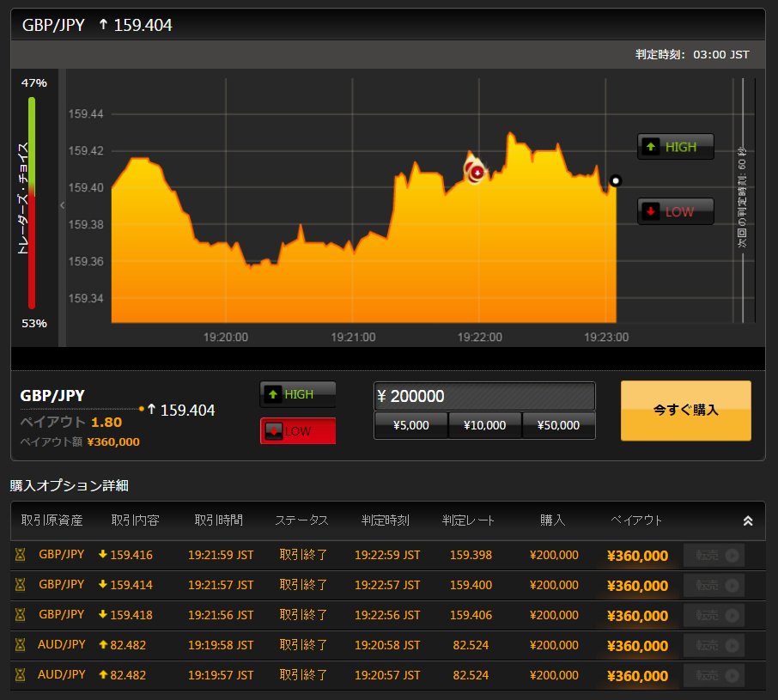Click up arrow icon in 19:19:57 AUD/JPY row
Screen dimensions: 778x700
click(103, 674)
